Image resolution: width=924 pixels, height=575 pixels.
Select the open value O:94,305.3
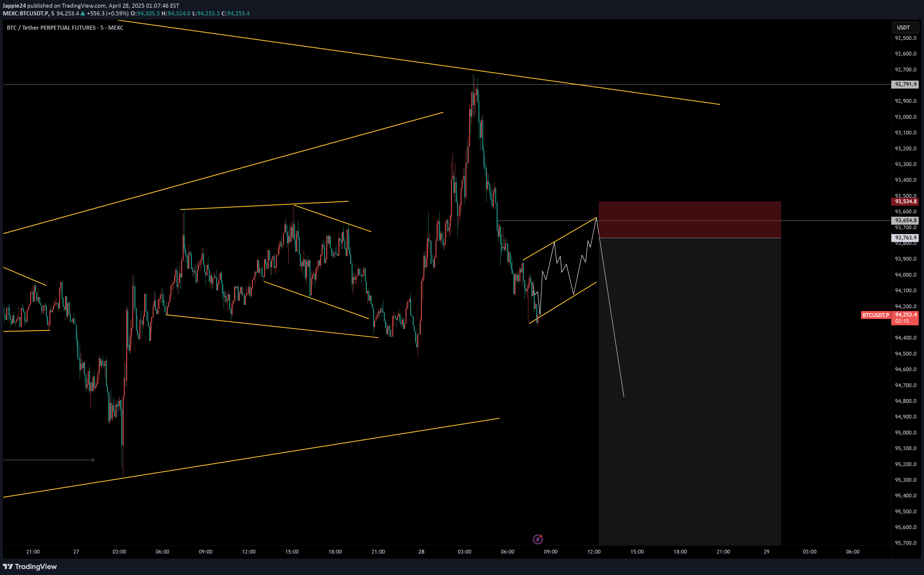145,13
